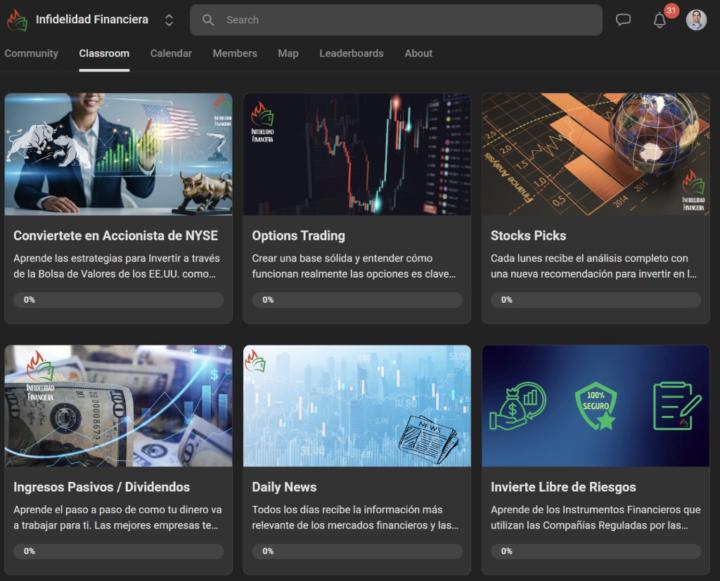
Task: Click the NYSE course progress bar
Action: coord(118,300)
